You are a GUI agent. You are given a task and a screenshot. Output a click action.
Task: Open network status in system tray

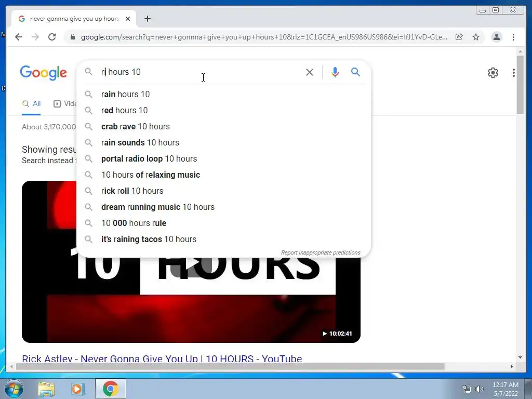coord(467,389)
